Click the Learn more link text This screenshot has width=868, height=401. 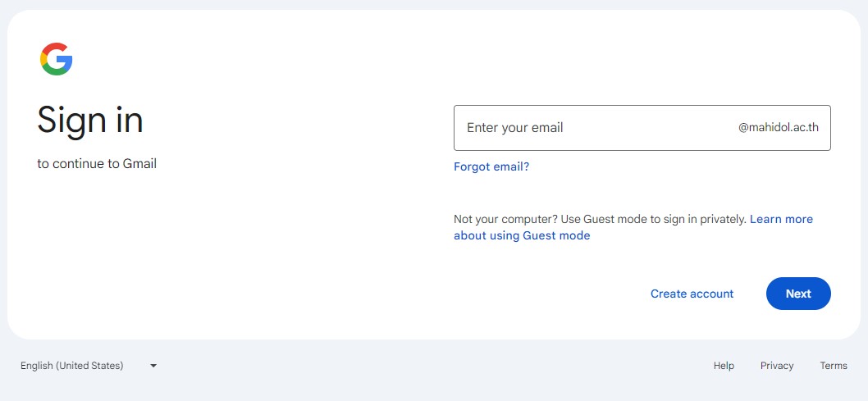pyautogui.click(x=781, y=219)
